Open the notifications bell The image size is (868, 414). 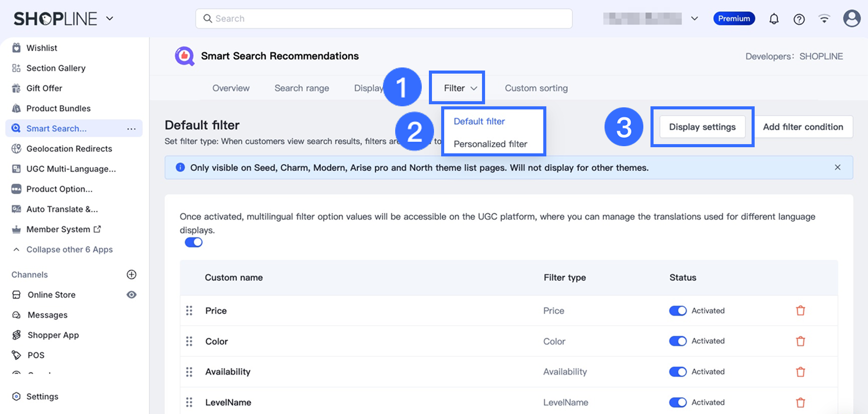pyautogui.click(x=774, y=19)
